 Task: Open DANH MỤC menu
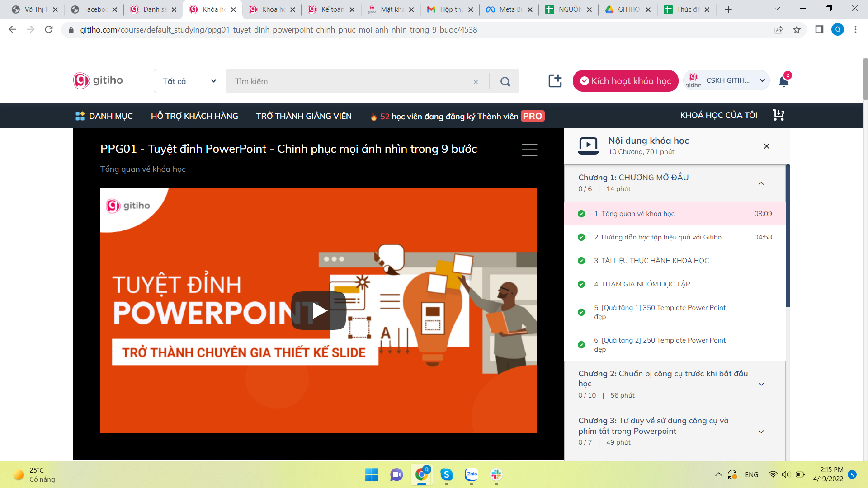point(104,116)
